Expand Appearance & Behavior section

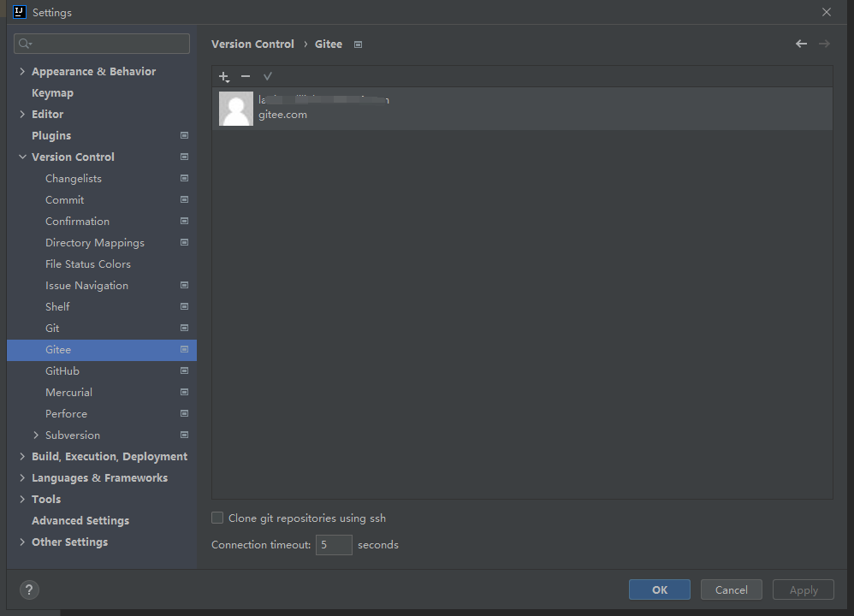tap(22, 71)
